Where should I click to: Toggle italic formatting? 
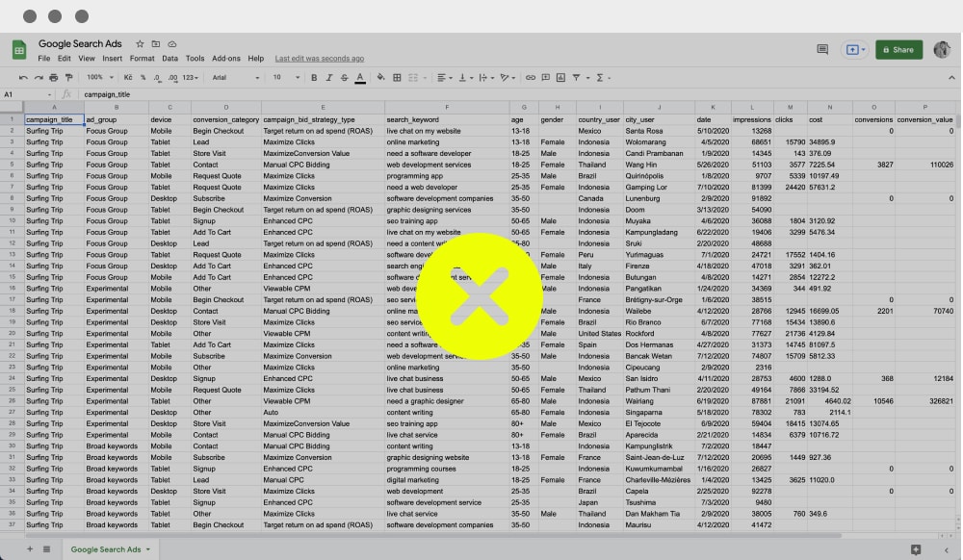(x=329, y=78)
